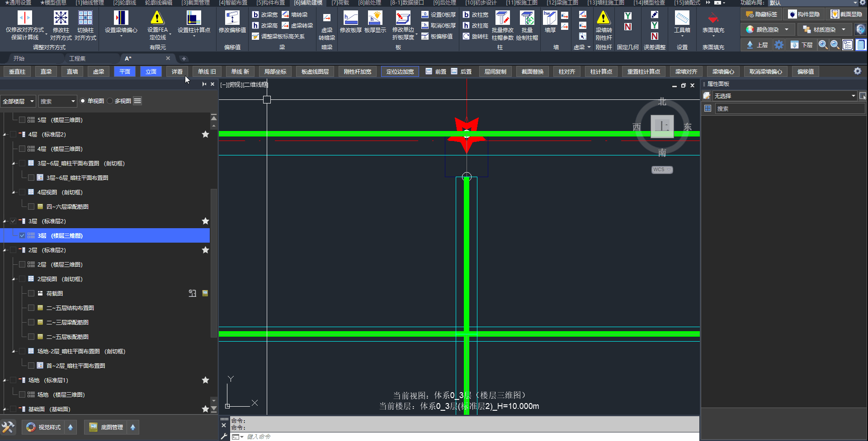Open the [7]荷载 ribbon tab

tap(340, 3)
